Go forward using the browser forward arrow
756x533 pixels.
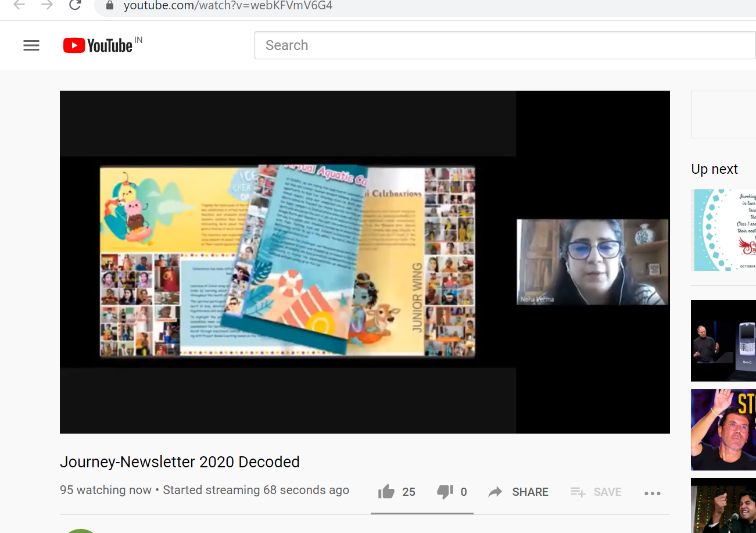(x=47, y=5)
